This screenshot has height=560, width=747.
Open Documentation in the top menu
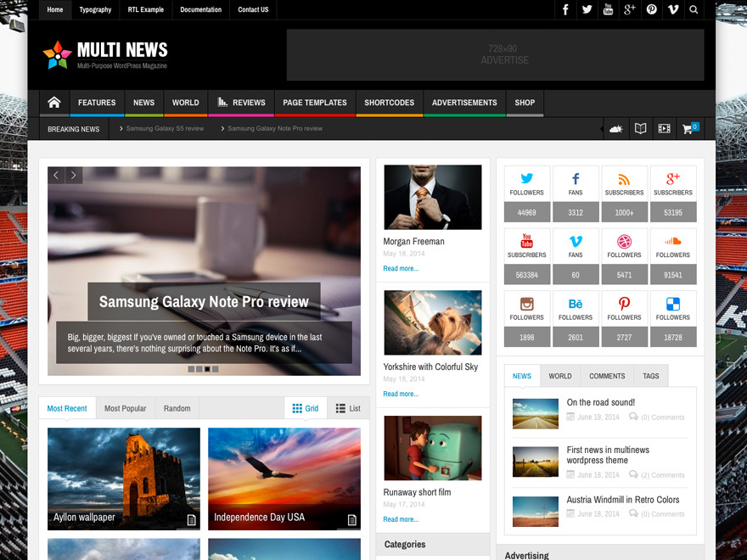coord(200,9)
